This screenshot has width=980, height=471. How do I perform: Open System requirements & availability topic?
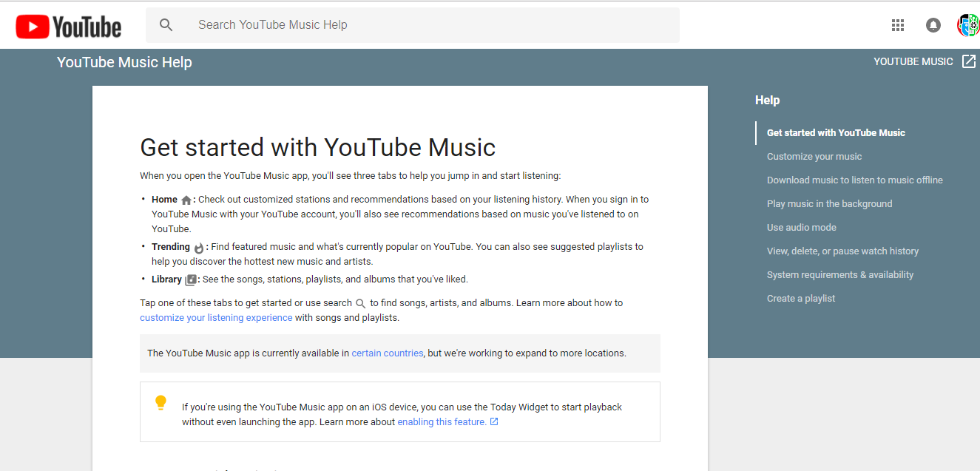coord(840,275)
